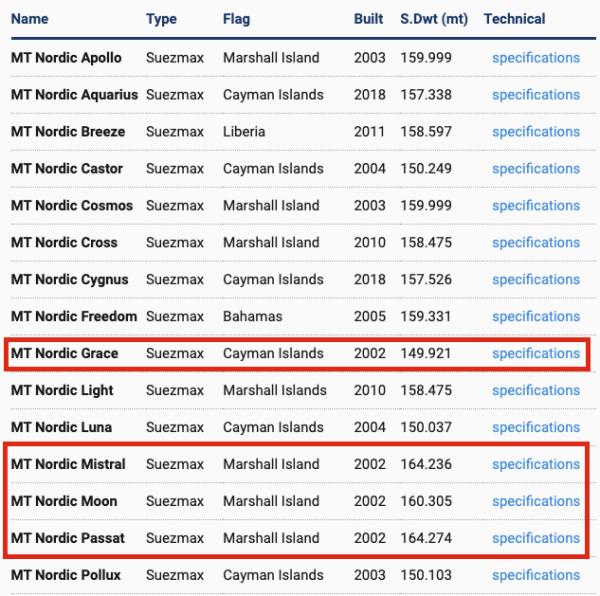View MT Nordic Breeze specifications
The height and width of the screenshot is (596, 600).
tap(535, 132)
